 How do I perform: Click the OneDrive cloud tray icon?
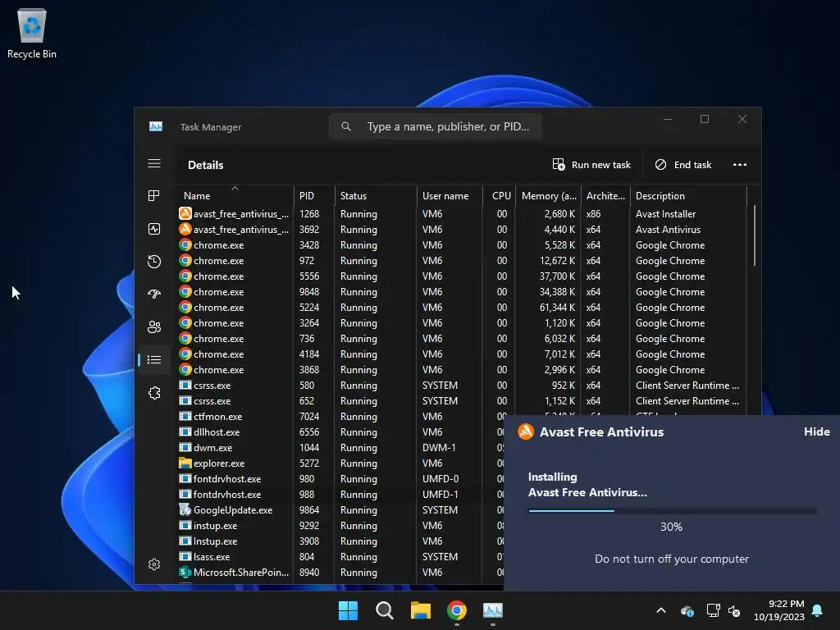(x=687, y=610)
